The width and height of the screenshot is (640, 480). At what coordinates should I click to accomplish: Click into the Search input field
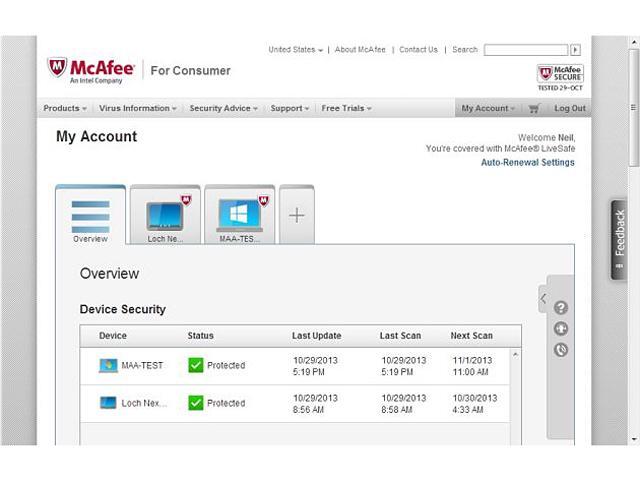coord(525,50)
